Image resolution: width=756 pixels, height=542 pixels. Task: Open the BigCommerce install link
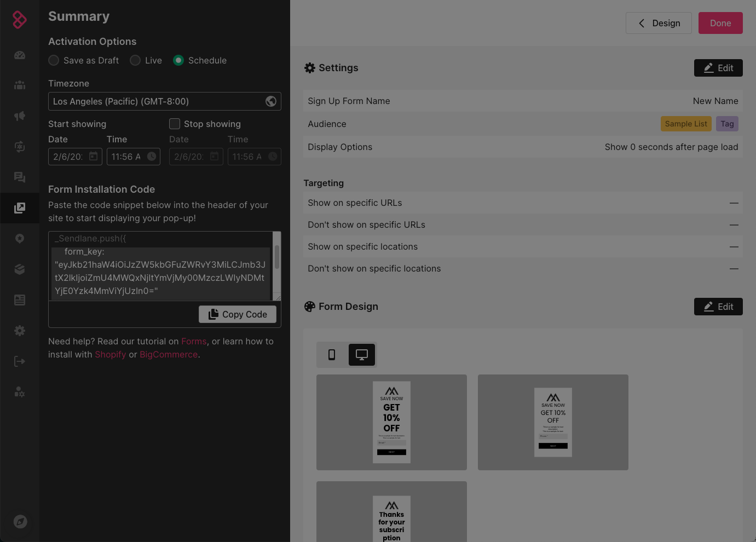tap(169, 354)
